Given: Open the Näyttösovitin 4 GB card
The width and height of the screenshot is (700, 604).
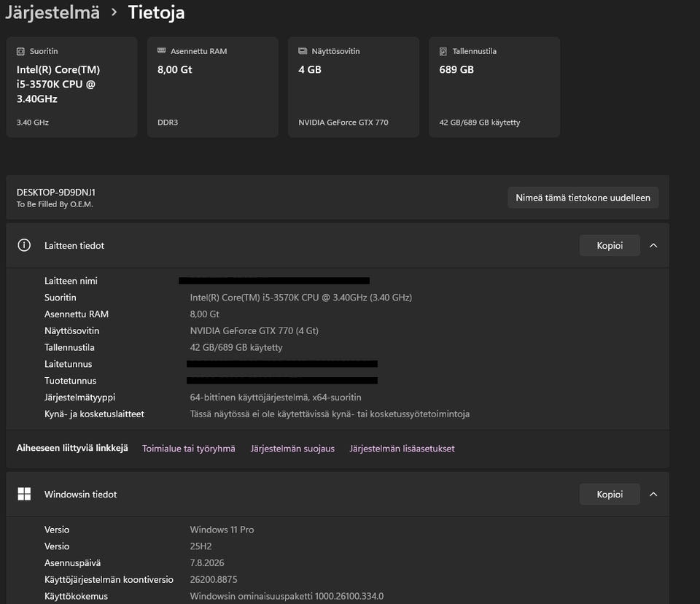Looking at the screenshot, I should tap(354, 87).
